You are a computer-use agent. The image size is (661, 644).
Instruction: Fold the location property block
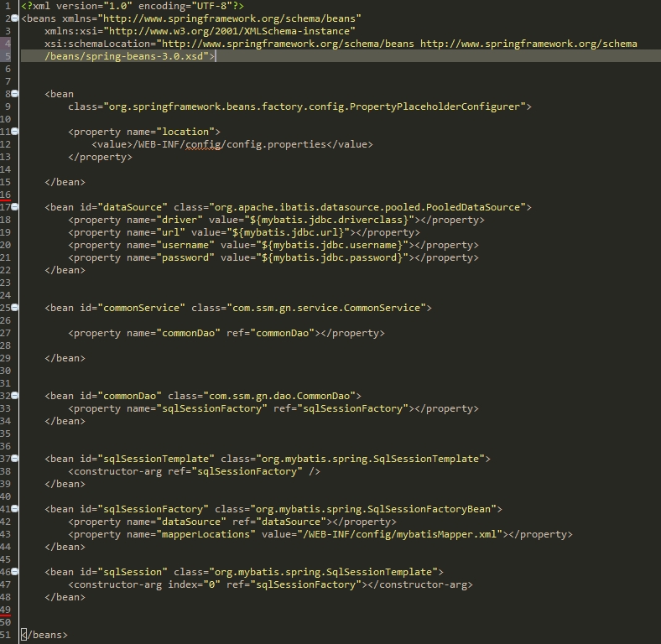pyautogui.click(x=16, y=132)
